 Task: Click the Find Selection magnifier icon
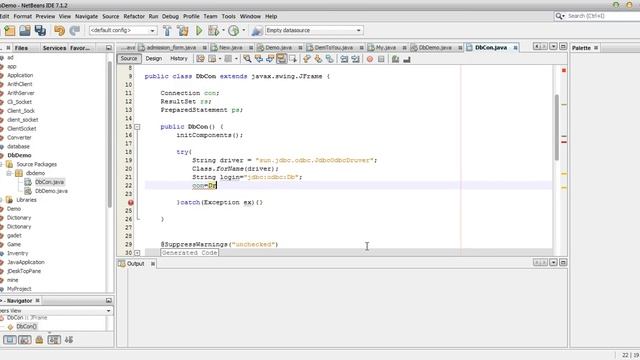[x=247, y=59]
